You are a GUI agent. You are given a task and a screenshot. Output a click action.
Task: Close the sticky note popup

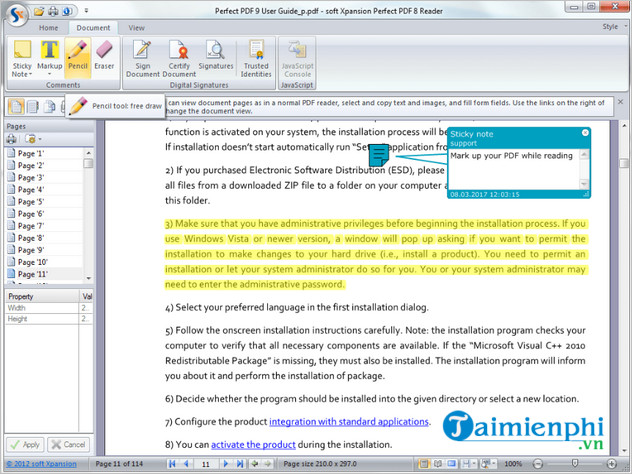click(x=585, y=133)
